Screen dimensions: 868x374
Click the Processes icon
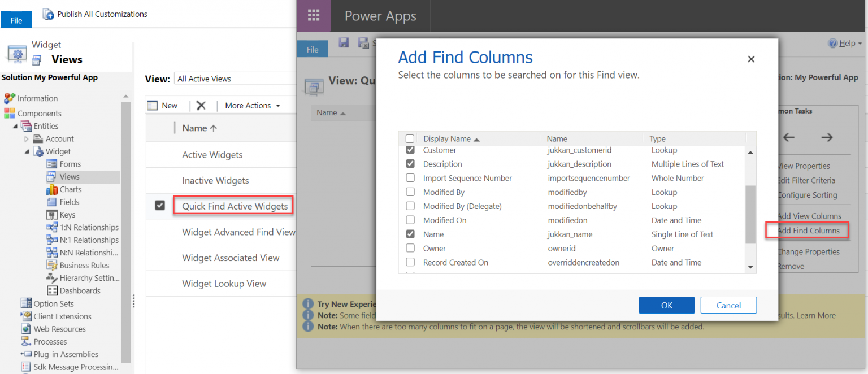pos(26,341)
